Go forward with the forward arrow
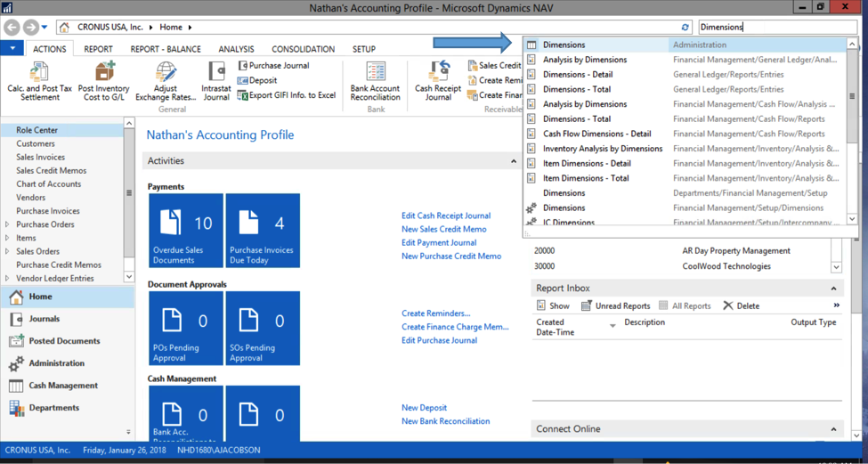Viewport: 868px width, 464px height. coord(30,27)
